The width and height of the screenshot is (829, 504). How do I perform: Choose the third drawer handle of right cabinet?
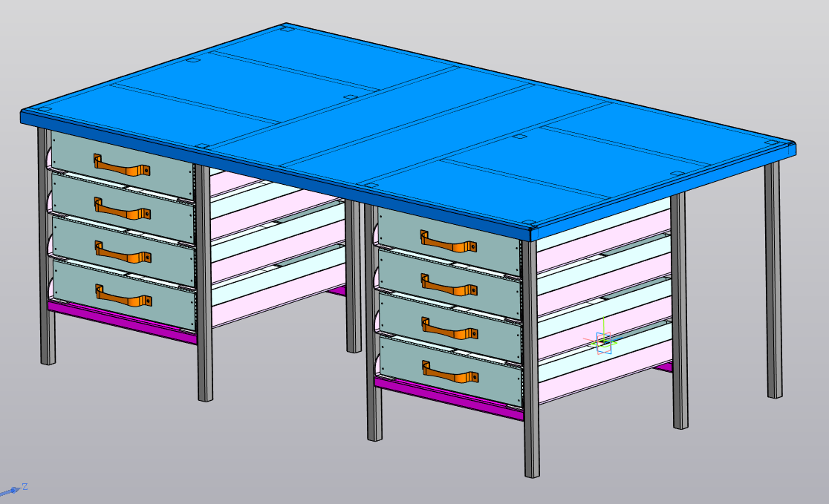point(449,328)
